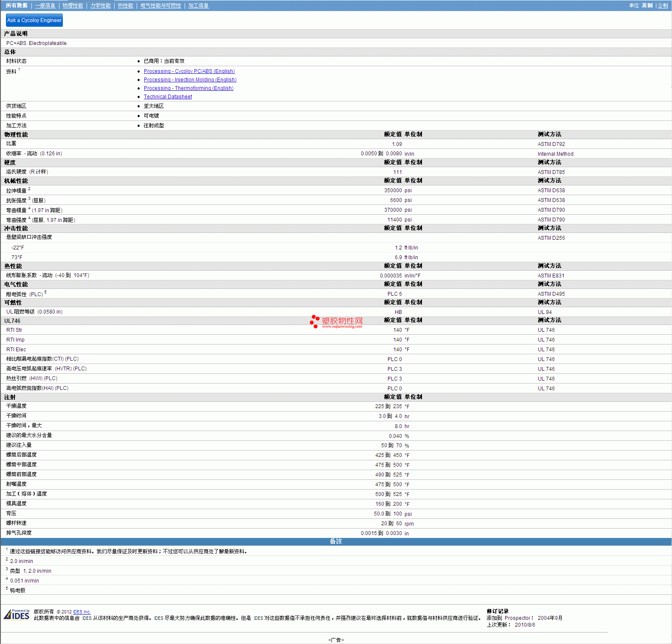Switch to the 一般信息 tab
This screenshot has width=672, height=644.
(x=45, y=6)
